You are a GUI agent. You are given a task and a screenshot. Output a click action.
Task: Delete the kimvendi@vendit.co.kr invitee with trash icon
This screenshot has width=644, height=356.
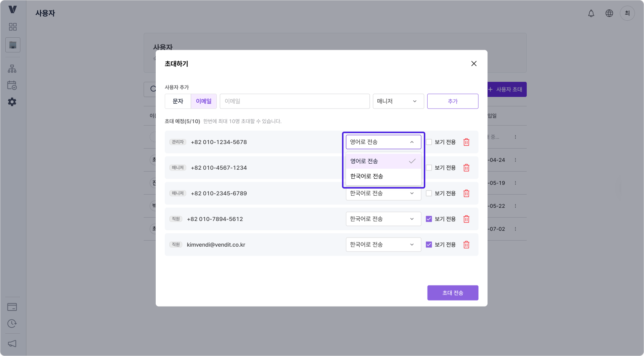click(x=466, y=244)
